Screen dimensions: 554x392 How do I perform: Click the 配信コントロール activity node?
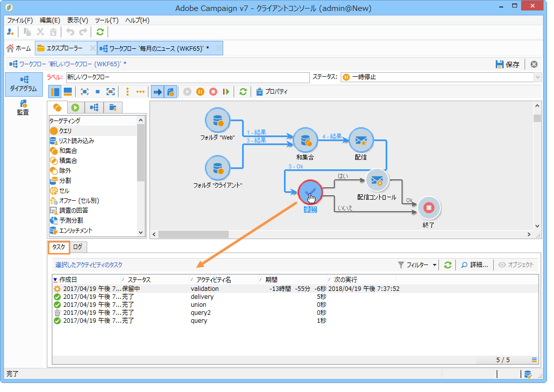pos(377,180)
